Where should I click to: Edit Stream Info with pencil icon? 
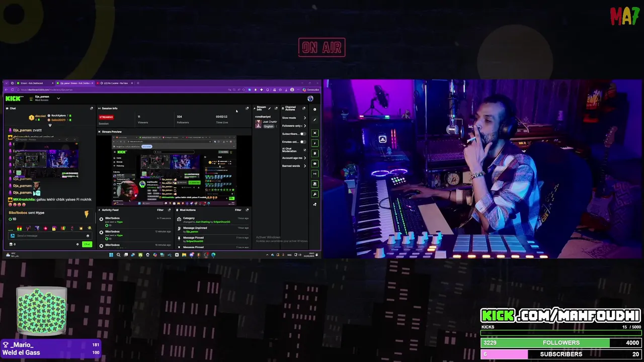click(x=269, y=108)
